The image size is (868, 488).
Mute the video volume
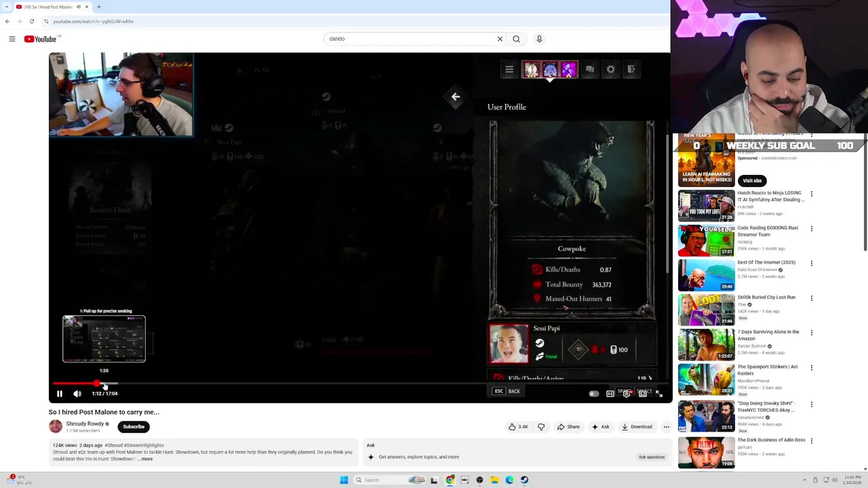(77, 393)
